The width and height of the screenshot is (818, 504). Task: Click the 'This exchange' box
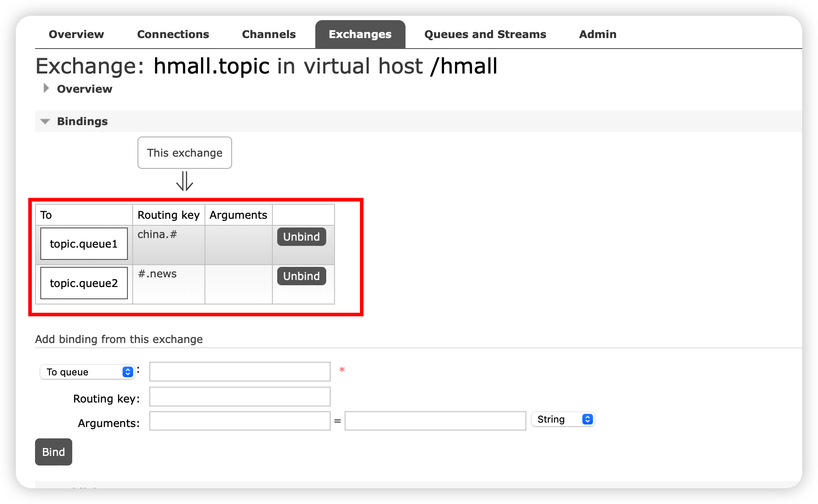[x=184, y=153]
